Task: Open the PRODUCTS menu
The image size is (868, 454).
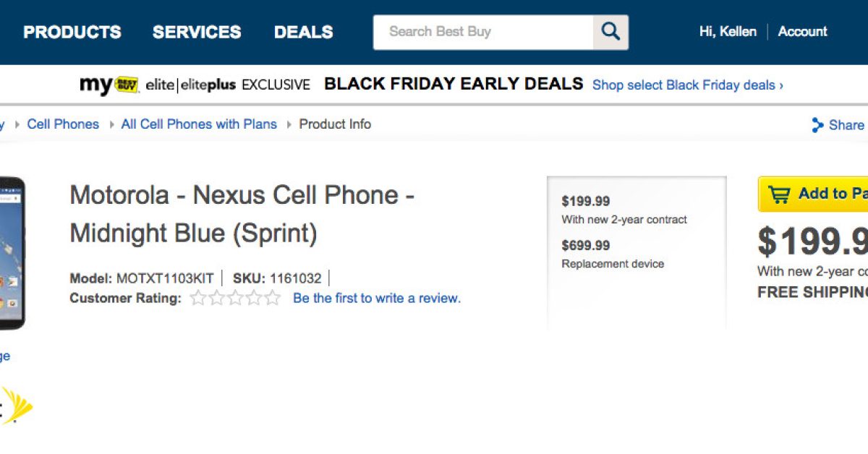Action: pyautogui.click(x=72, y=32)
